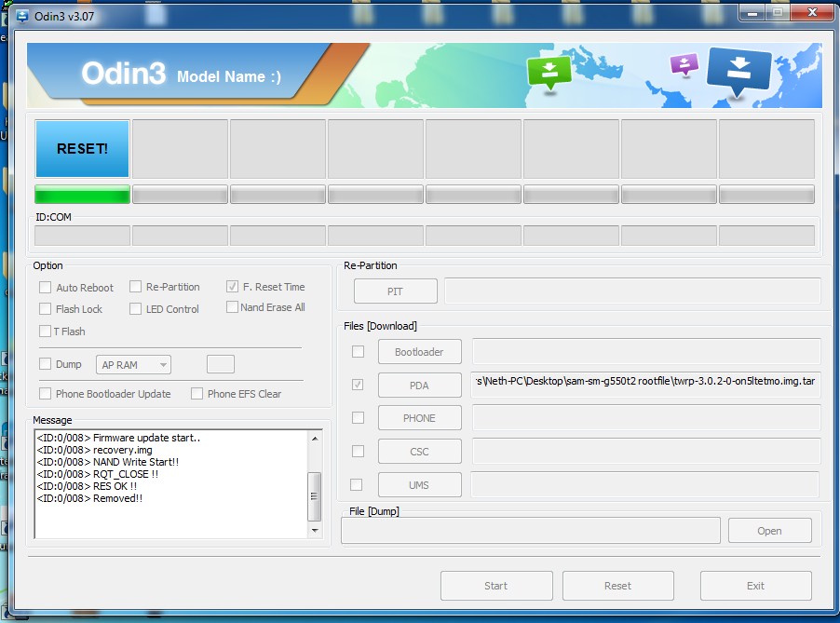Click the small box next to AP RAM
Image resolution: width=840 pixels, height=623 pixels.
220,364
